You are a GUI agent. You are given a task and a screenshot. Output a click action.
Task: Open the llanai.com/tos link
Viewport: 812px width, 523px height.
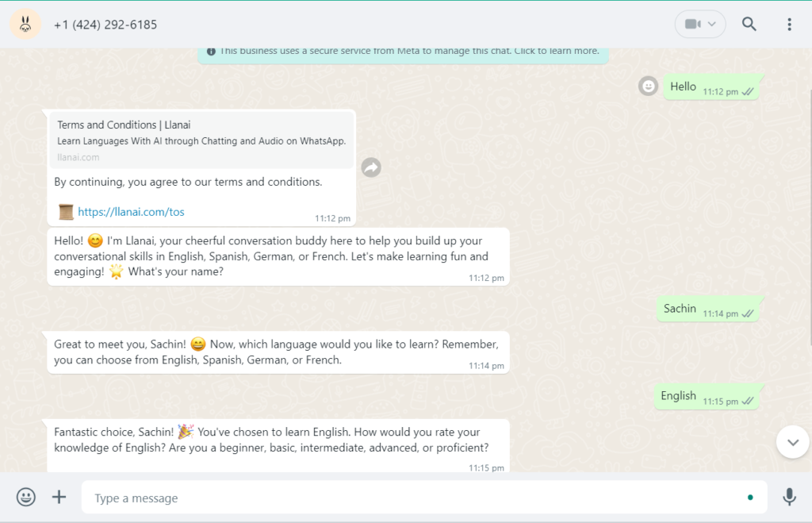pyautogui.click(x=131, y=211)
